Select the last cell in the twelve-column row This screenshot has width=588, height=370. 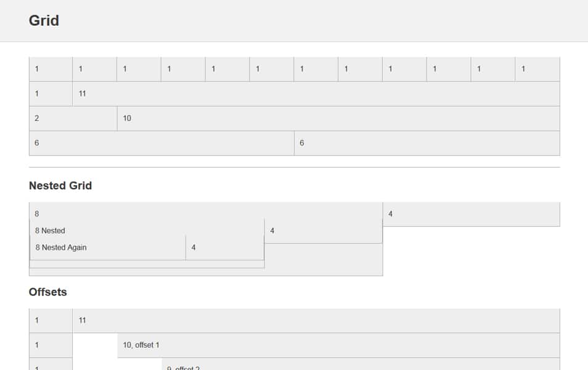537,69
